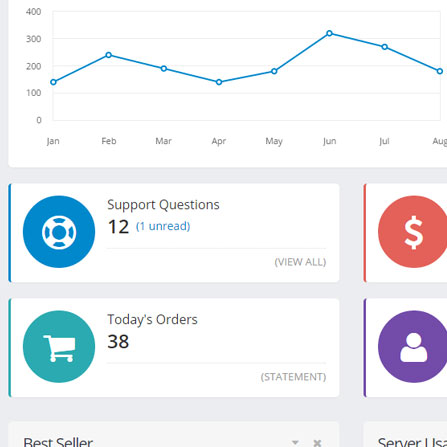
Task: Click the teal shopping cart icon
Action: (x=59, y=347)
